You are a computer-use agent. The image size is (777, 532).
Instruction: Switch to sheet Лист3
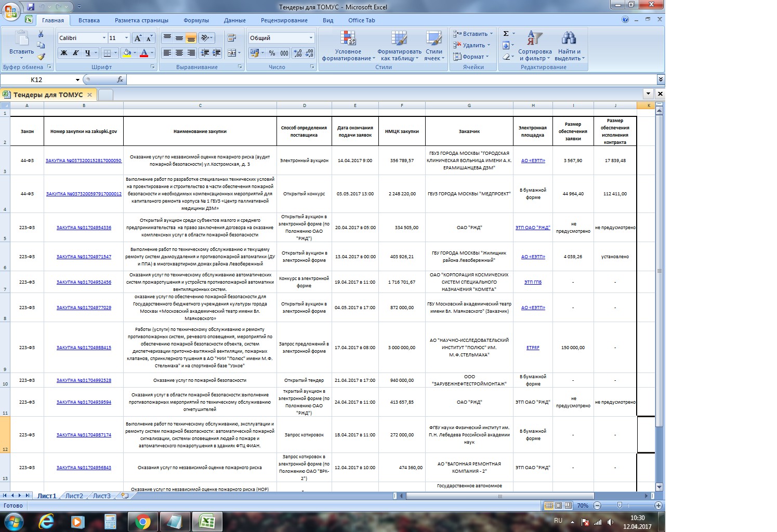point(101,496)
